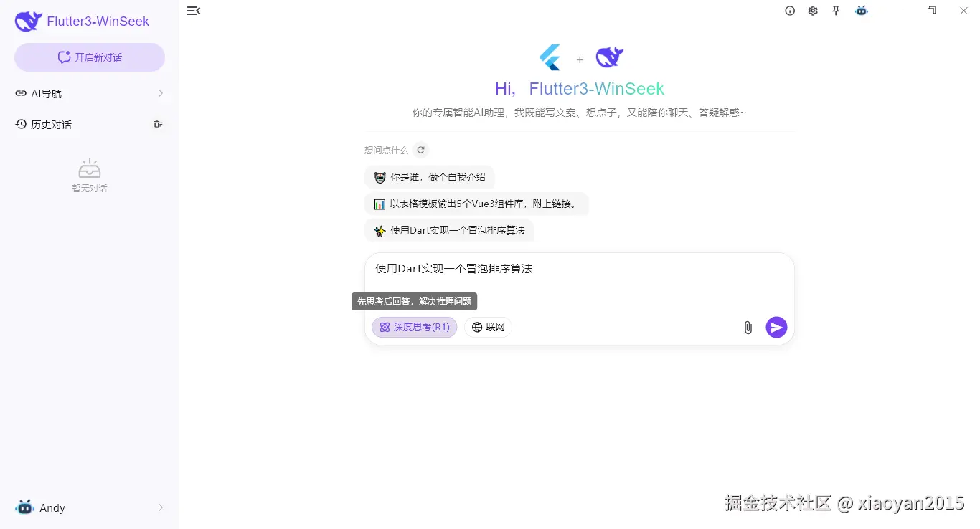Image resolution: width=980 pixels, height=529 pixels.
Task: Expand the AI导航 section
Action: (x=161, y=93)
